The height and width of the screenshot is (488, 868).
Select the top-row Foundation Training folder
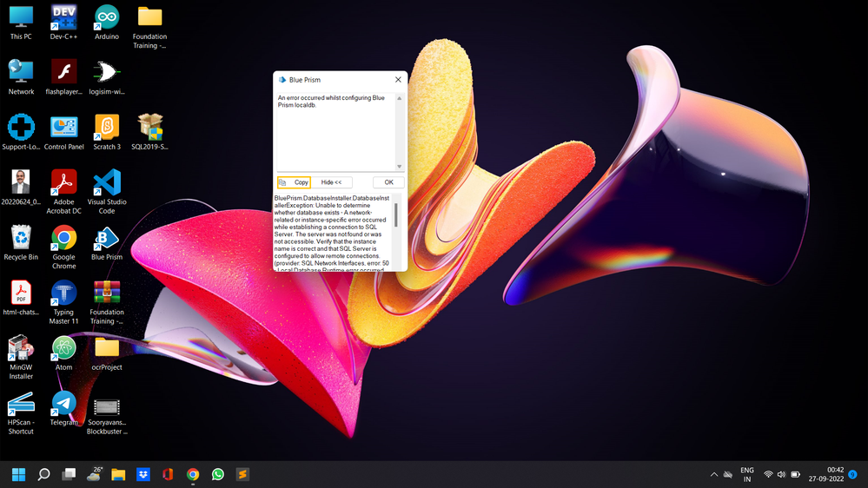pos(149,27)
